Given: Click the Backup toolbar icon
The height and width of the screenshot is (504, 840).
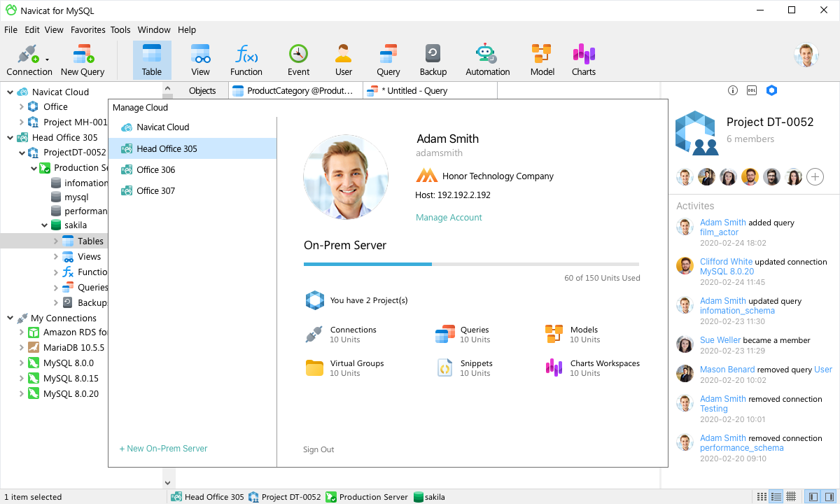Looking at the screenshot, I should tap(433, 60).
